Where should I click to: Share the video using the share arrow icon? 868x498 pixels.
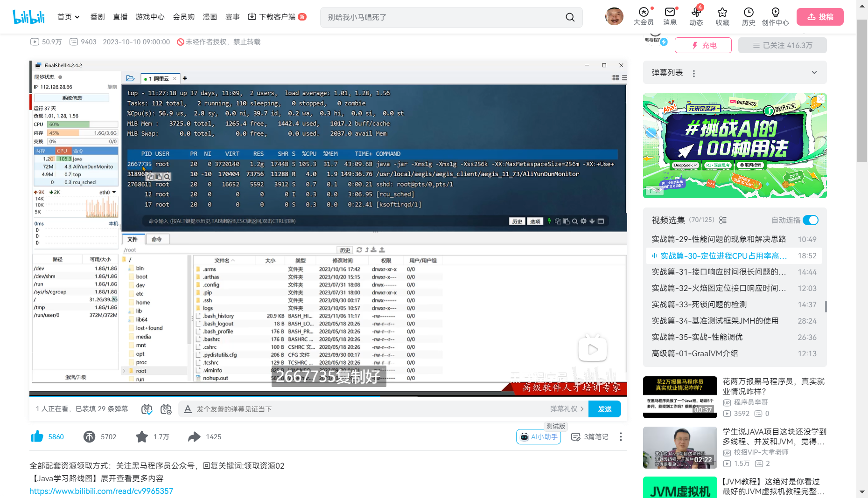pyautogui.click(x=195, y=436)
